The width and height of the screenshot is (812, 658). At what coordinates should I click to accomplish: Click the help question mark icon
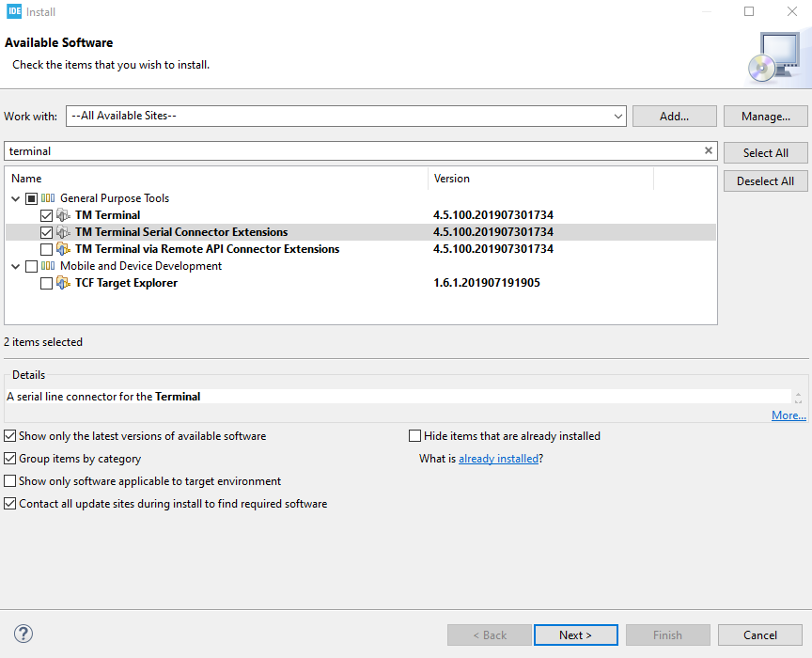[x=23, y=634]
